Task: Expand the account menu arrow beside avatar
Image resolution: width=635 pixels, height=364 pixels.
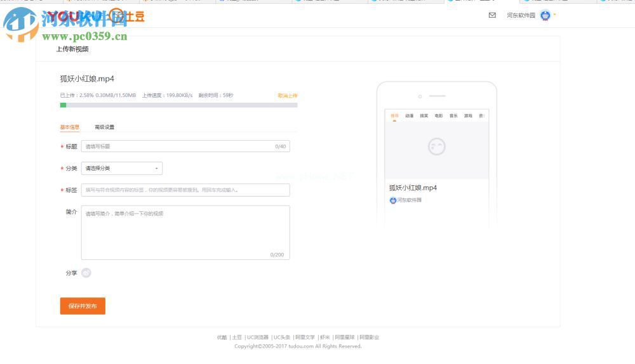Action: tap(554, 14)
